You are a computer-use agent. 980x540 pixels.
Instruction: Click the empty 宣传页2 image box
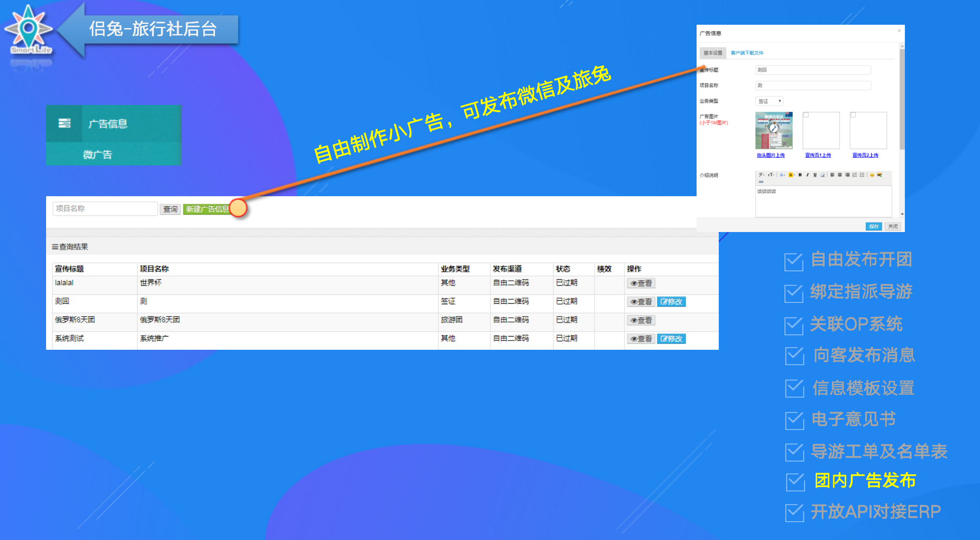click(869, 131)
